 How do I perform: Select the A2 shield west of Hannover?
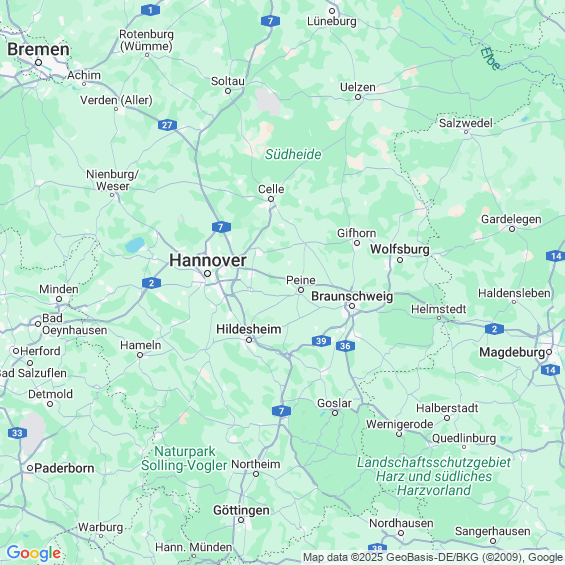(x=151, y=283)
